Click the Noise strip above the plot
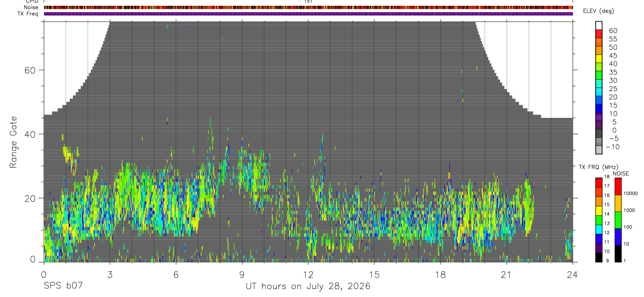The image size is (644, 297). [308, 7]
